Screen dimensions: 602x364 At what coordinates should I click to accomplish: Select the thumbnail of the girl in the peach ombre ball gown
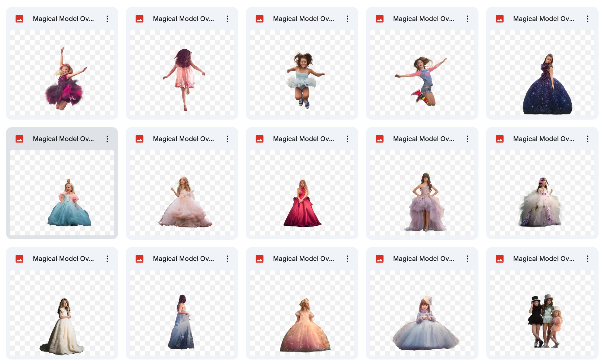(x=302, y=313)
